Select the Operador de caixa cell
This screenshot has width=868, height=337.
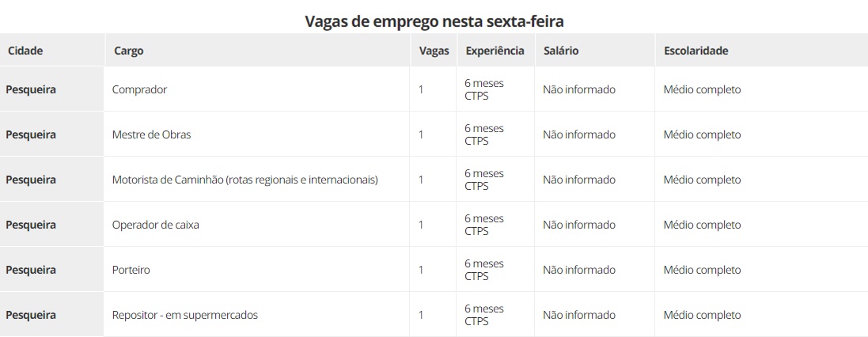(x=155, y=225)
